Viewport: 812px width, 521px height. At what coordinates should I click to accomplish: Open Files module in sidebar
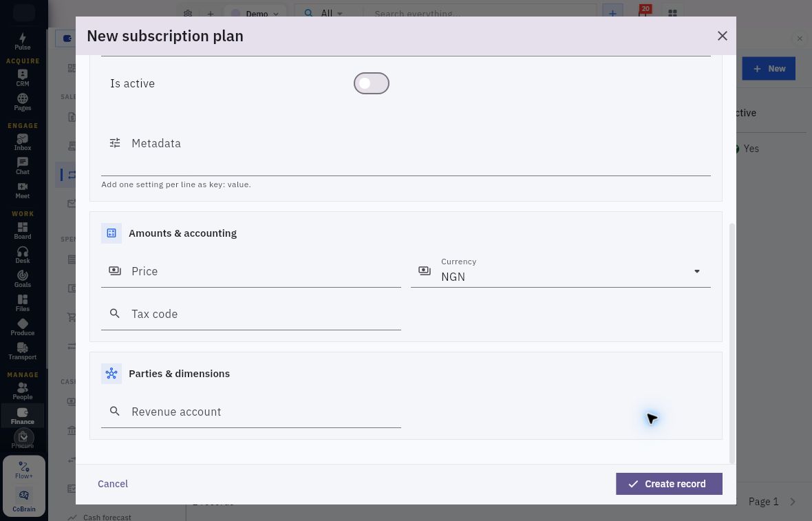[22, 303]
